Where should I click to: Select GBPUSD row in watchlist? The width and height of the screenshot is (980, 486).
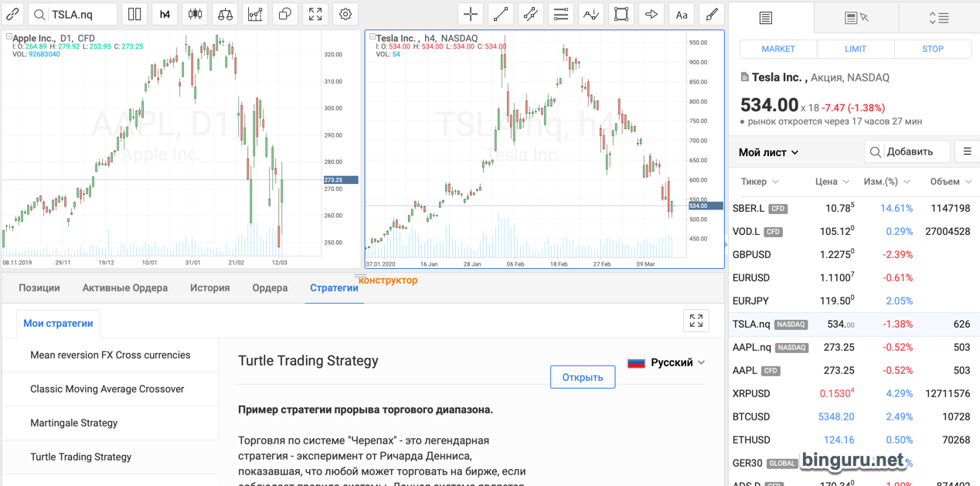(854, 254)
